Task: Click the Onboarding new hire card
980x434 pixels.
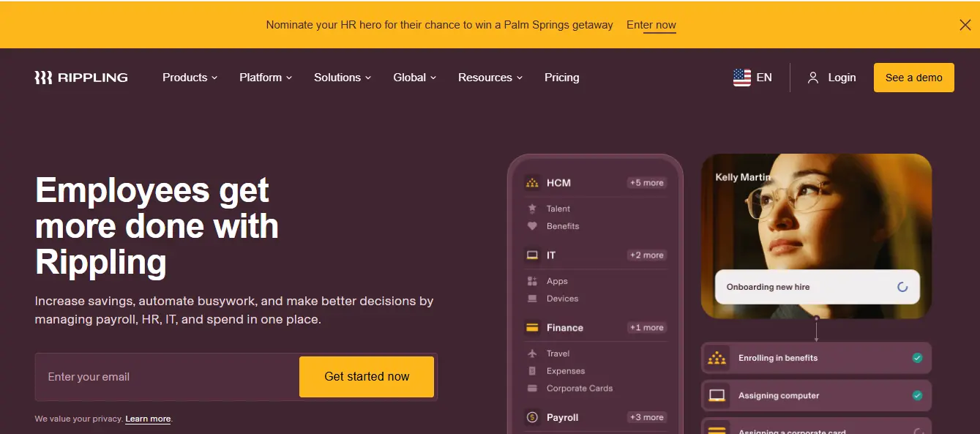Action: (x=817, y=287)
